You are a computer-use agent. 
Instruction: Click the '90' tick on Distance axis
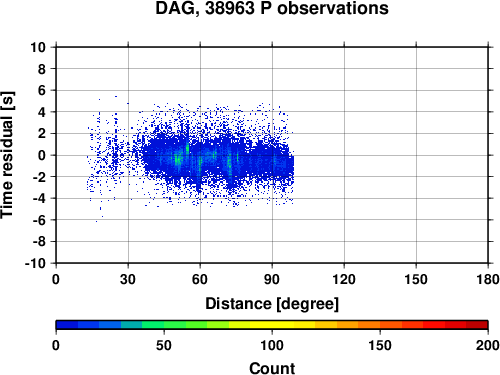(x=272, y=279)
